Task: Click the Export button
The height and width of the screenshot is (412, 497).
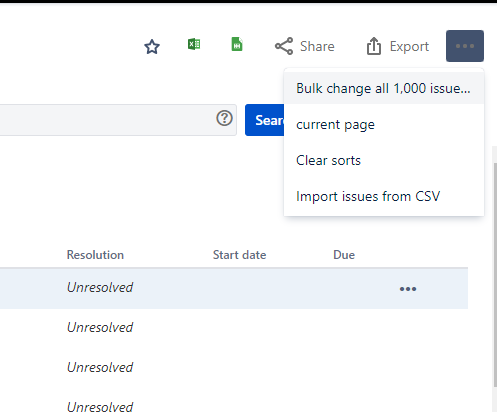Action: (397, 46)
